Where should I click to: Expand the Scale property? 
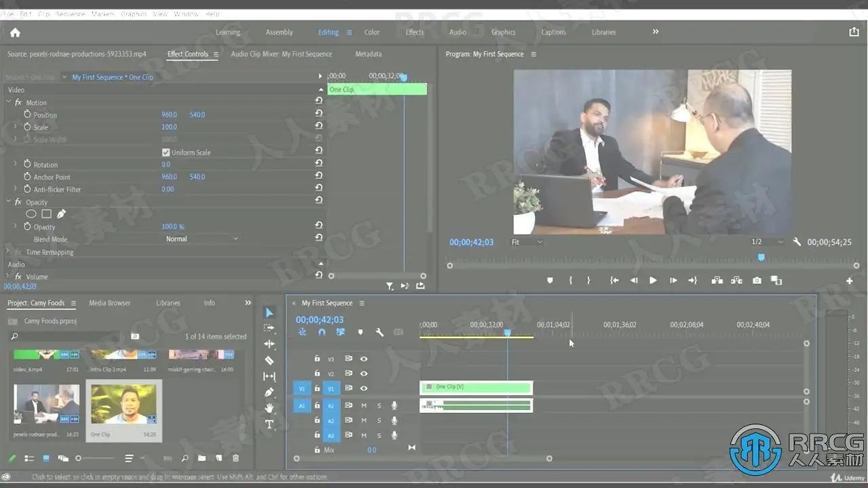[15, 127]
